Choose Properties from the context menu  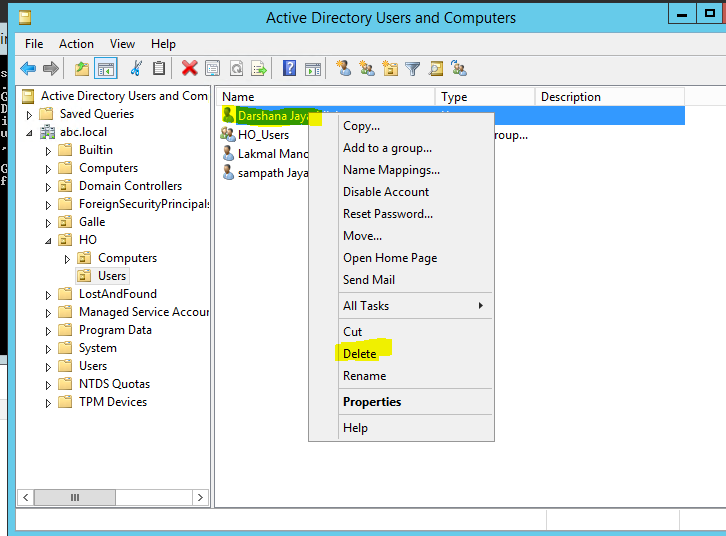pos(415,402)
